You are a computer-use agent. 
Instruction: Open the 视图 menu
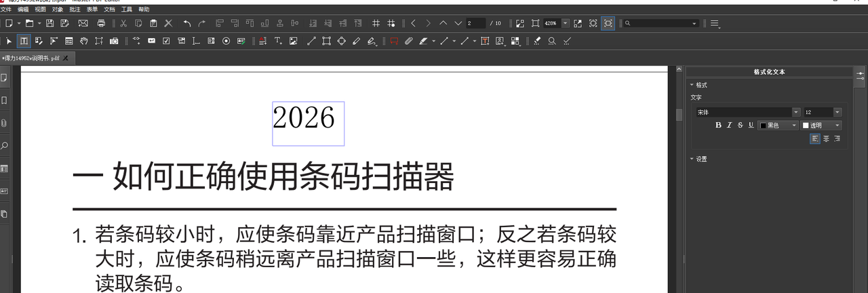(x=40, y=9)
